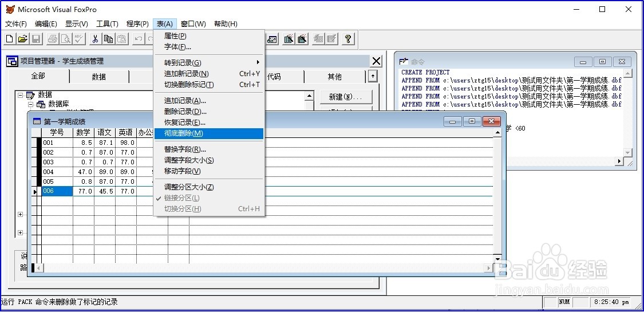Open the 窗口(W) menu
The image size is (644, 312).
[193, 24]
